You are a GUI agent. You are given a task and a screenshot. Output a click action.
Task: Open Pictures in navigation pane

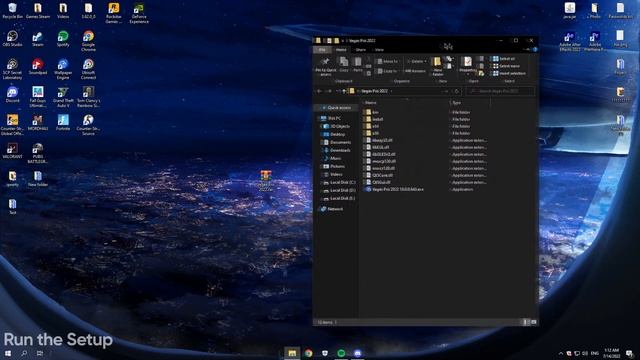pos(334,167)
